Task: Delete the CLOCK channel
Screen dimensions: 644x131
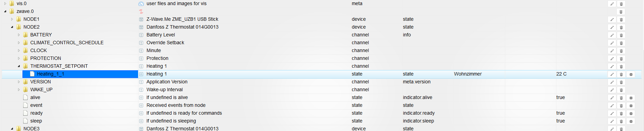Action: (x=621, y=51)
